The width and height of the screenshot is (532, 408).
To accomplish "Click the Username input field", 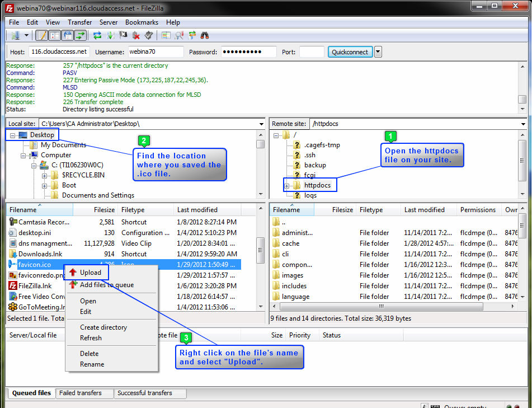I will pos(156,51).
